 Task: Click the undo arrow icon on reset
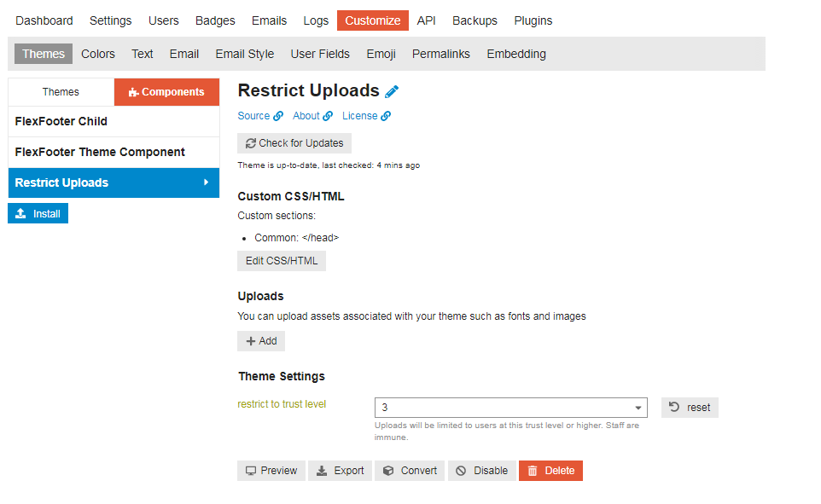(x=674, y=407)
